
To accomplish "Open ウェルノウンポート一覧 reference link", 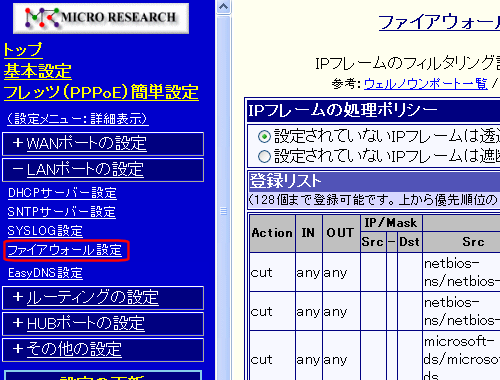I will click(426, 84).
